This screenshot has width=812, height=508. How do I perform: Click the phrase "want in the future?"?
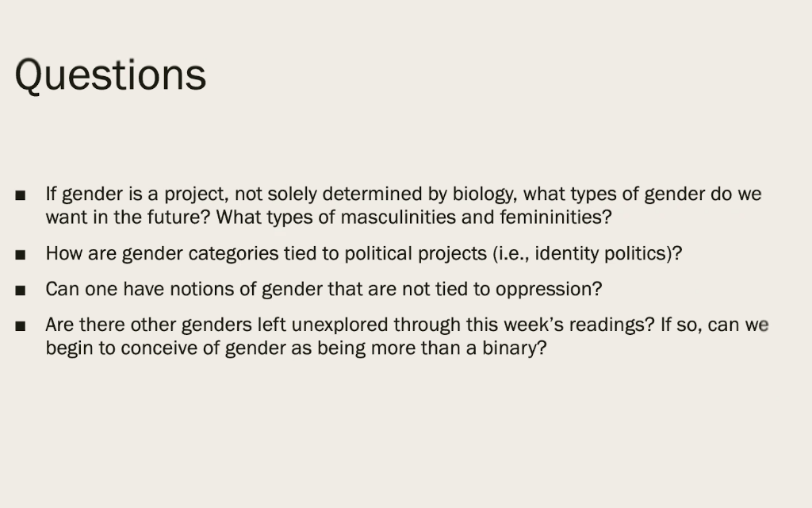point(128,217)
